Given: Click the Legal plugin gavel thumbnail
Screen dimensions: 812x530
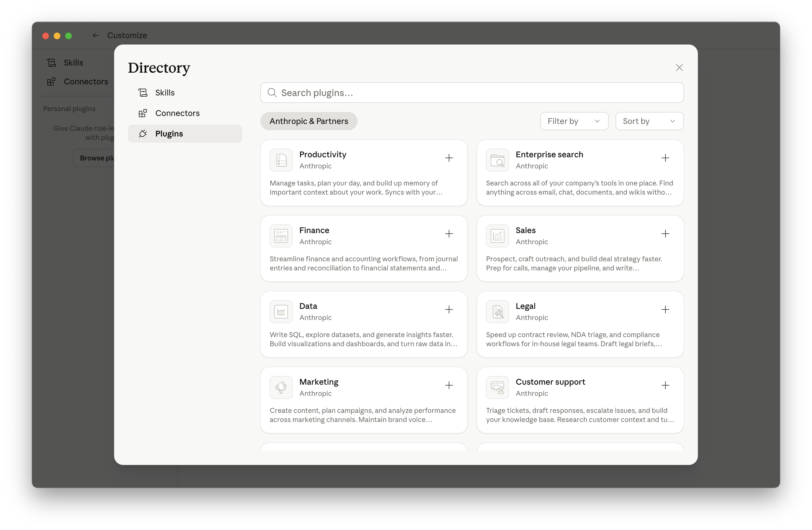Looking at the screenshot, I should [497, 312].
